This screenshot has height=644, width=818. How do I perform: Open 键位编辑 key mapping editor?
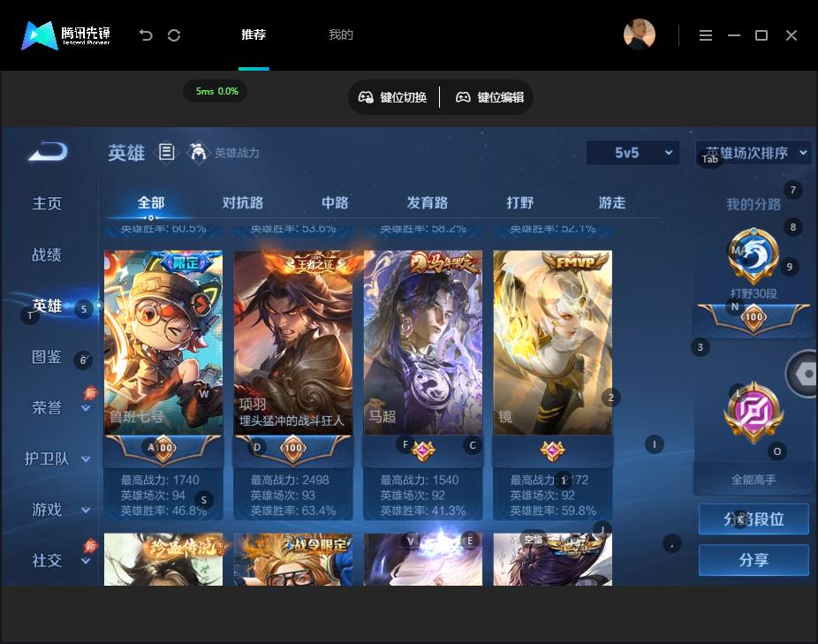pyautogui.click(x=490, y=97)
